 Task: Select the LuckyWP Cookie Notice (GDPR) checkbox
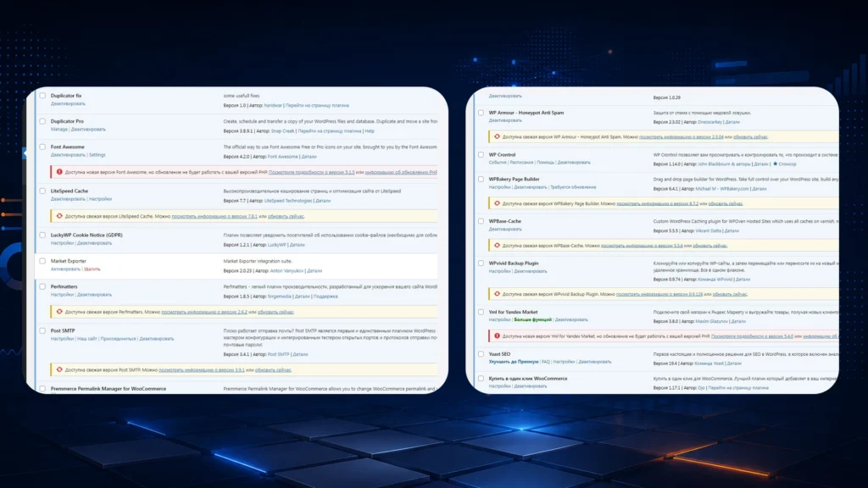pos(42,236)
